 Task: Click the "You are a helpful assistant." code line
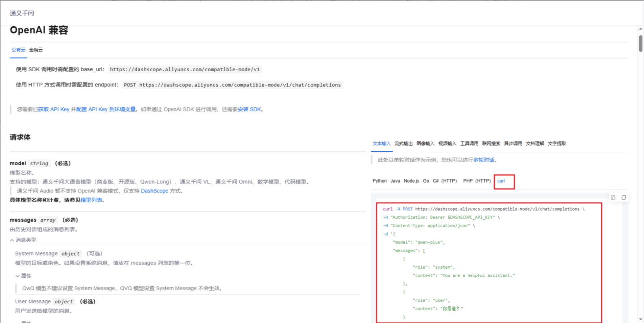pyautogui.click(x=463, y=276)
